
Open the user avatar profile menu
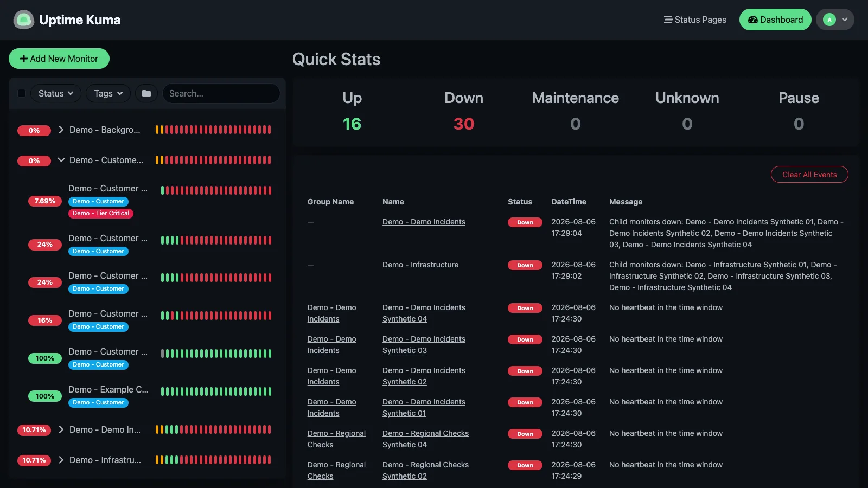pyautogui.click(x=835, y=20)
